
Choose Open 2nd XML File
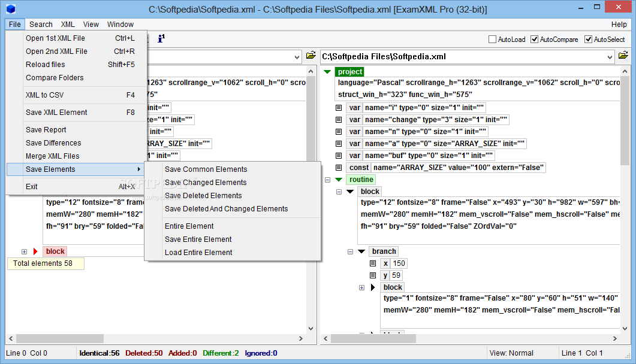click(77, 51)
